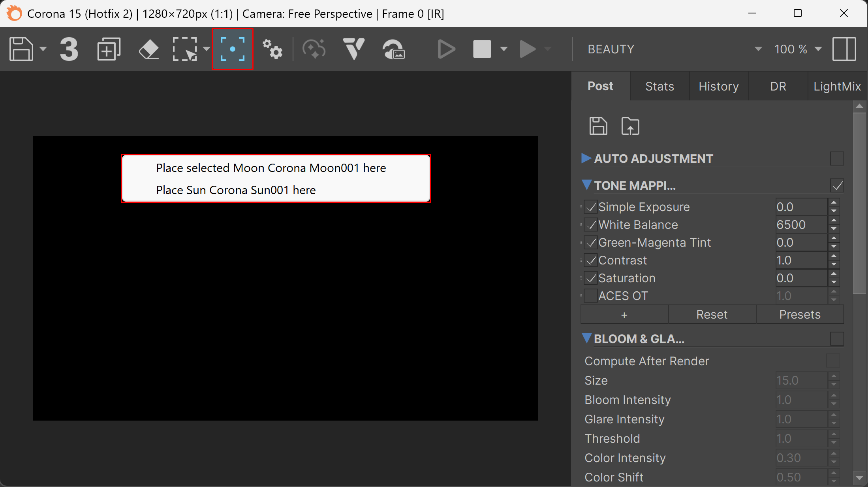The height and width of the screenshot is (487, 868).
Task: Click the Simple Exposure value field
Action: pos(801,207)
